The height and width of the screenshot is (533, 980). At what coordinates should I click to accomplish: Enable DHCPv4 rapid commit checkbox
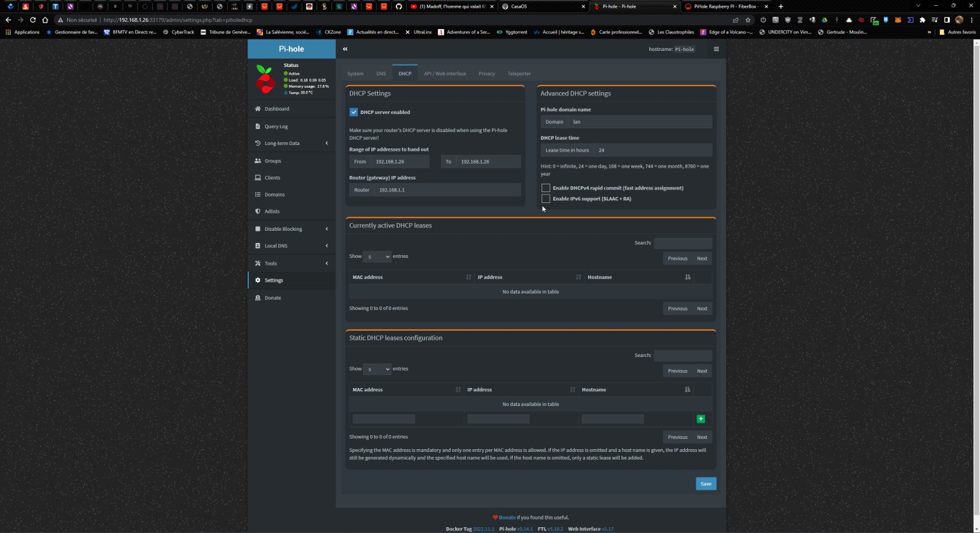click(546, 188)
